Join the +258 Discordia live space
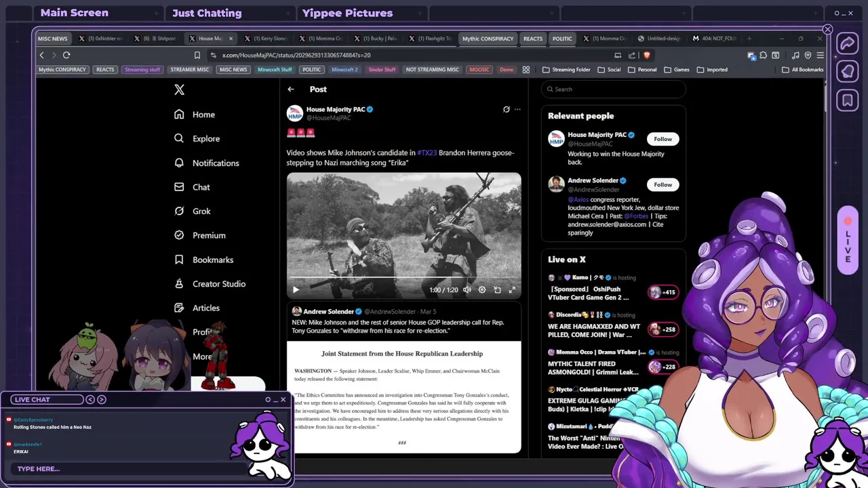Viewport: 868px width, 488px height. [663, 329]
